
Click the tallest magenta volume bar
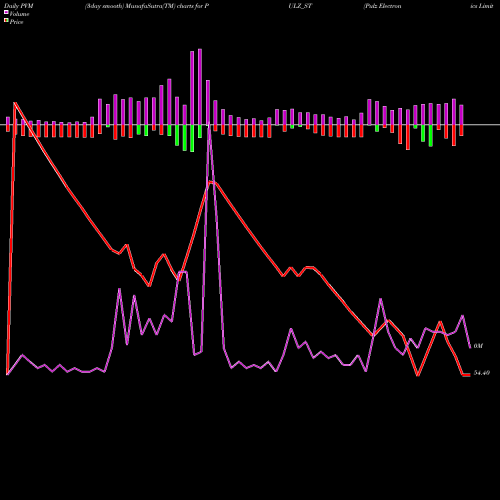click(200, 87)
